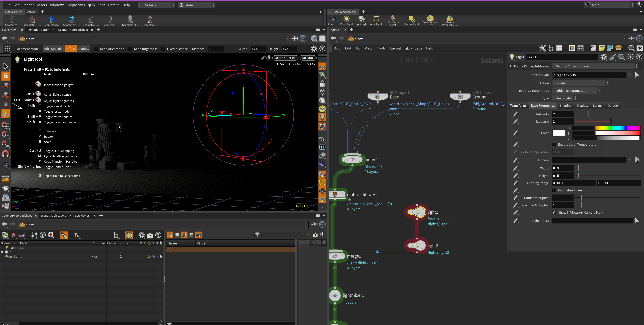Screen dimensions: 644x325
Task: Click the Shadow mode button
Action: point(83,49)
